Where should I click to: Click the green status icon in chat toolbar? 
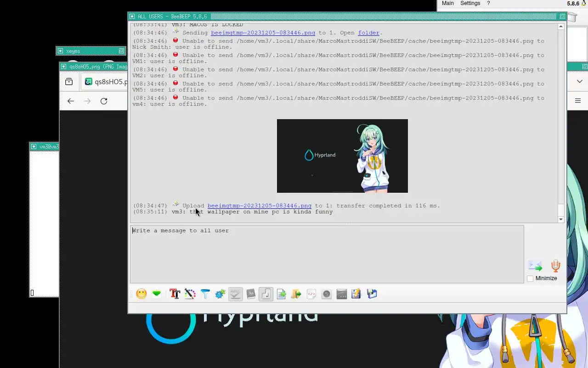point(157,294)
